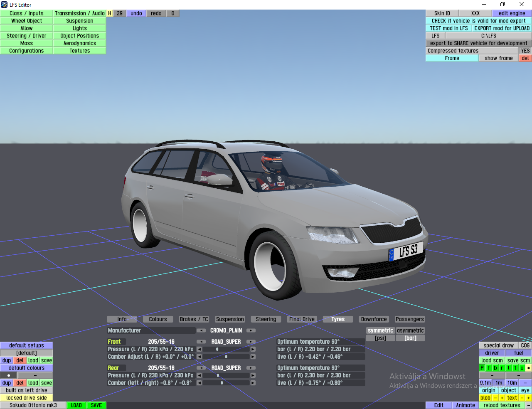Select previous rear tyre type
Image resolution: width=532 pixels, height=409 pixels.
point(201,368)
